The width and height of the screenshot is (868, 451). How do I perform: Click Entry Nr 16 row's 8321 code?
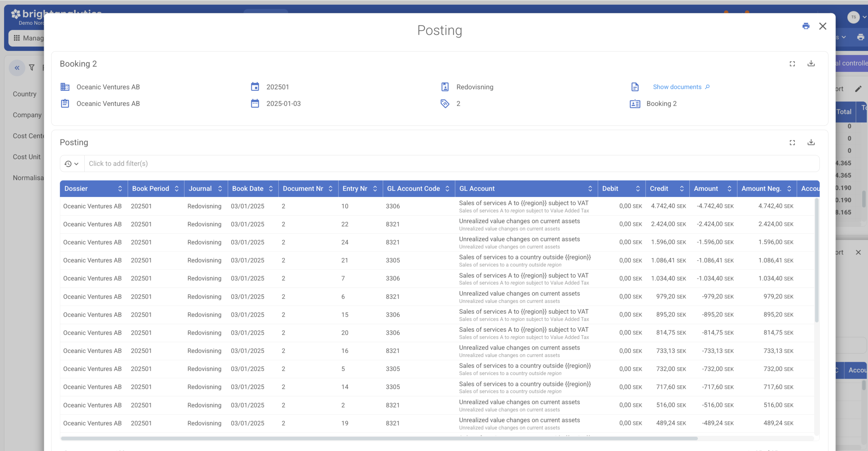click(x=393, y=351)
